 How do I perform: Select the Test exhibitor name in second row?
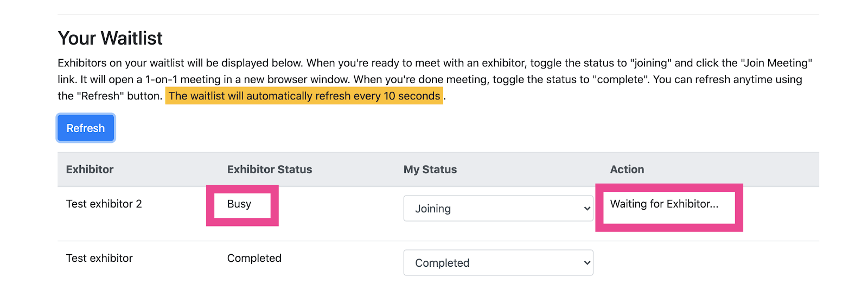99,258
